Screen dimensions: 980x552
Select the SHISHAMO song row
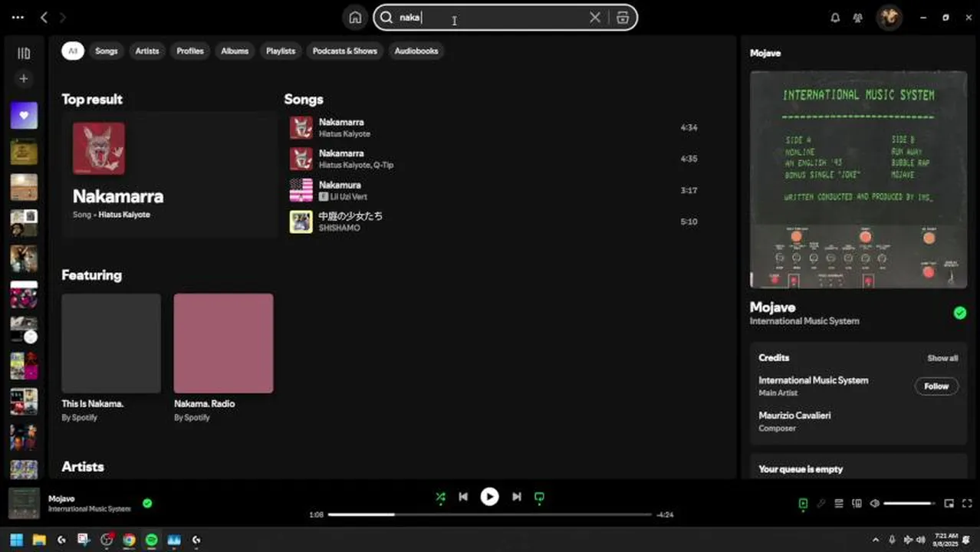(x=493, y=222)
